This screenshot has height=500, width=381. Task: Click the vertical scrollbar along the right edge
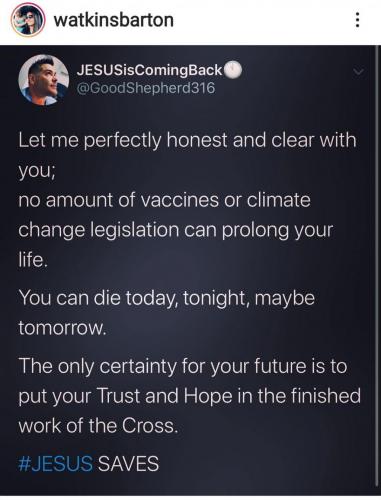click(377, 270)
